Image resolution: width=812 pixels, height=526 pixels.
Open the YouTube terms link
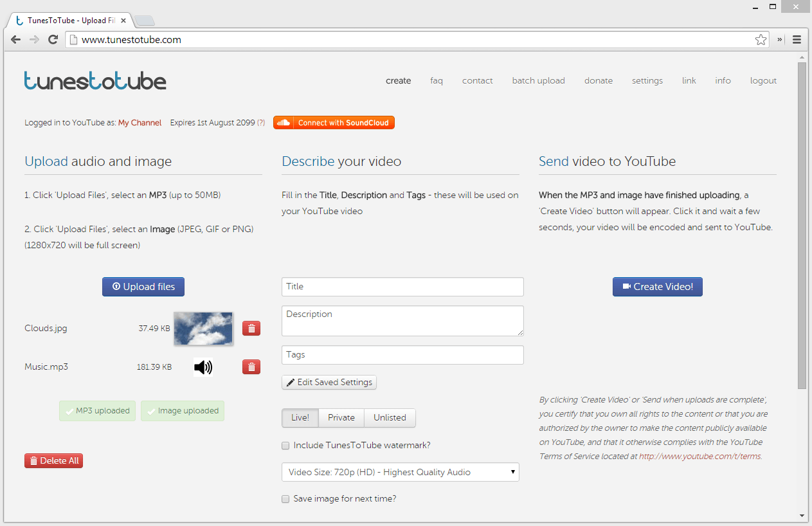700,457
